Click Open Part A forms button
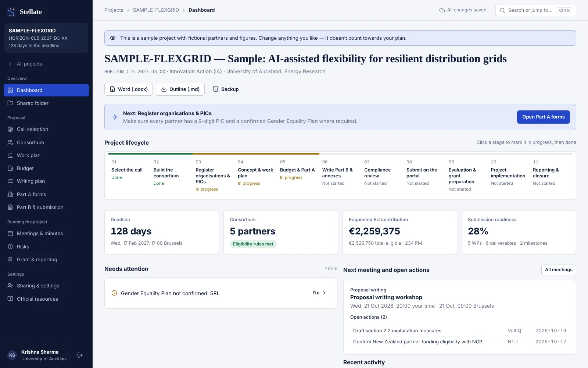588x368 pixels. coord(544,117)
